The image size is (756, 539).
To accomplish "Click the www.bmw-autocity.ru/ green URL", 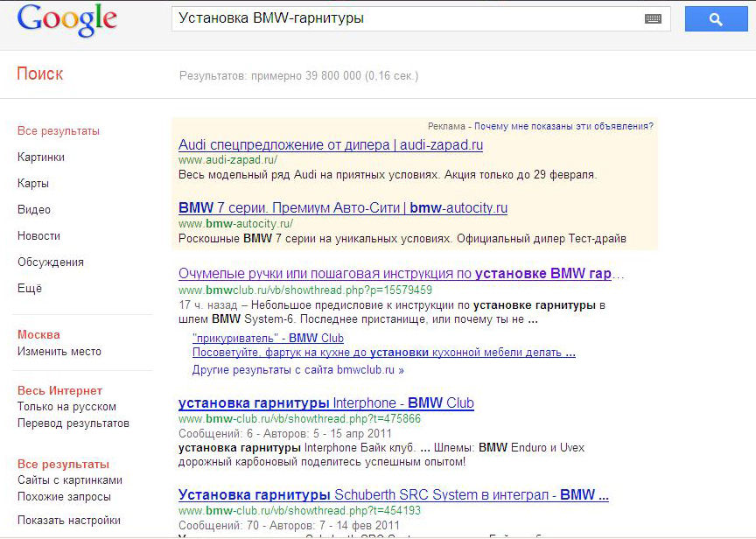I will (235, 224).
